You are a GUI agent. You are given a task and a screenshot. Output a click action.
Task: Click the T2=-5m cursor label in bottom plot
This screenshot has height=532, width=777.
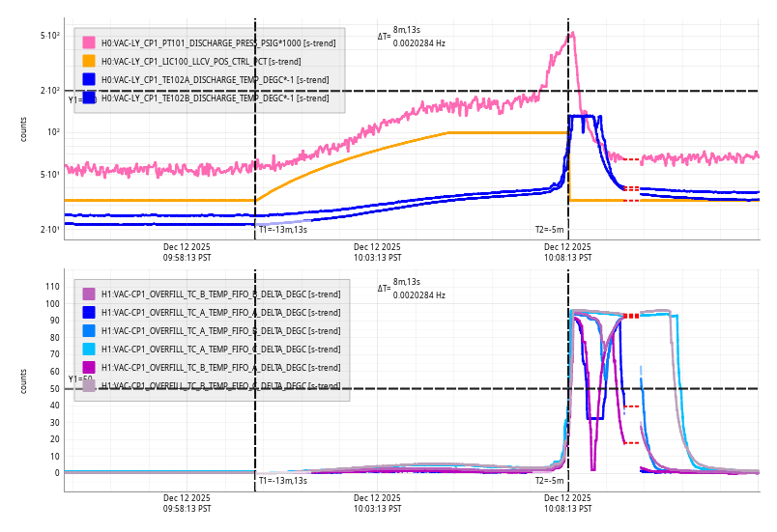tap(549, 480)
